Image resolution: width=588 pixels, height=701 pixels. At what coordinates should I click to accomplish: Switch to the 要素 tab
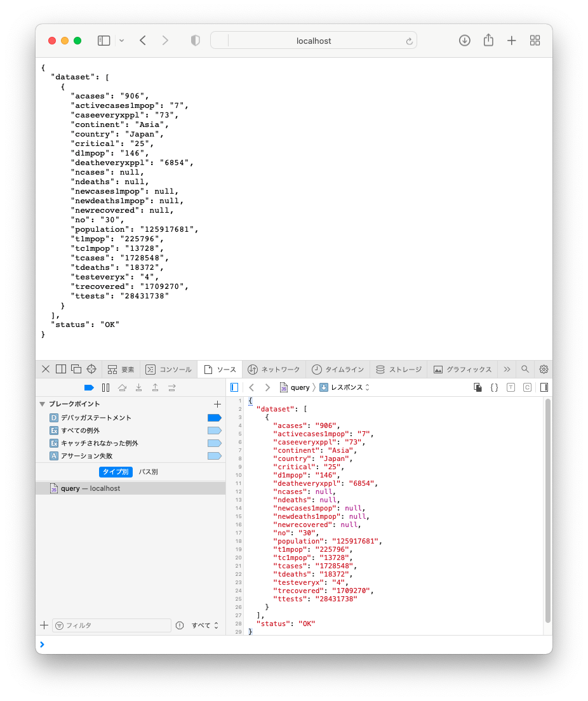(x=121, y=370)
